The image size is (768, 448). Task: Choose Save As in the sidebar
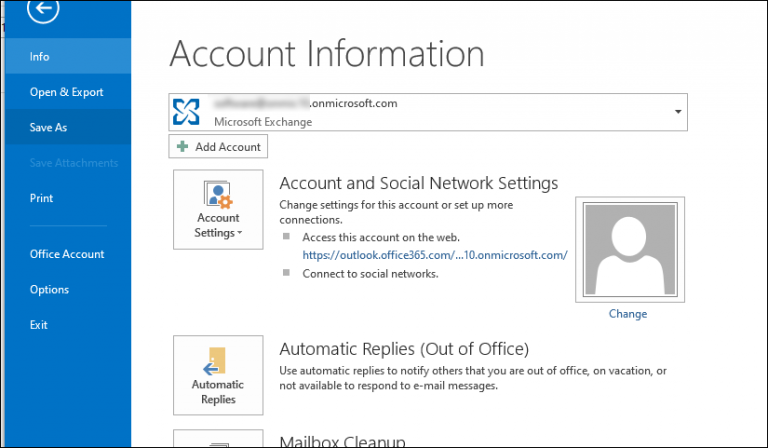point(68,127)
